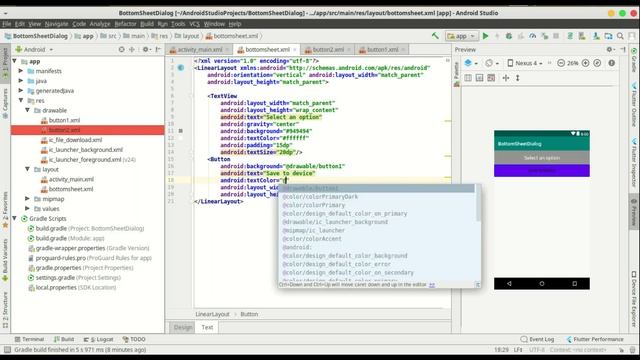Hide the Preview panel
The width and height of the screenshot is (640, 360).
(623, 49)
